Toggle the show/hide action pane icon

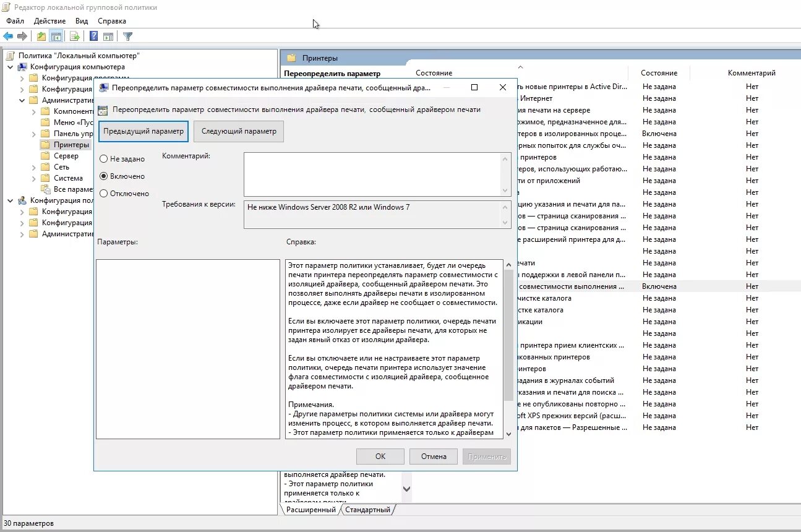coord(108,36)
